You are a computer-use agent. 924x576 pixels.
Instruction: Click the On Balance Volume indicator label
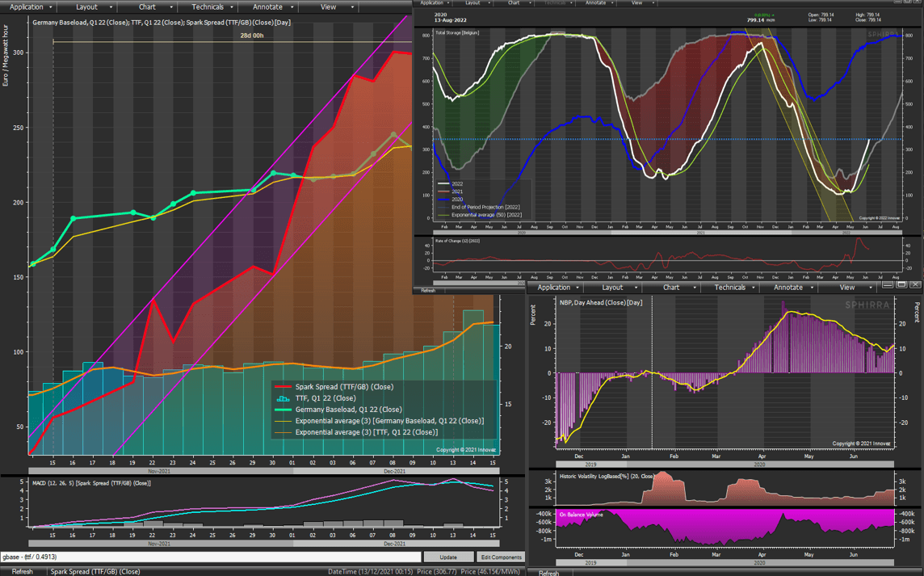tap(582, 515)
